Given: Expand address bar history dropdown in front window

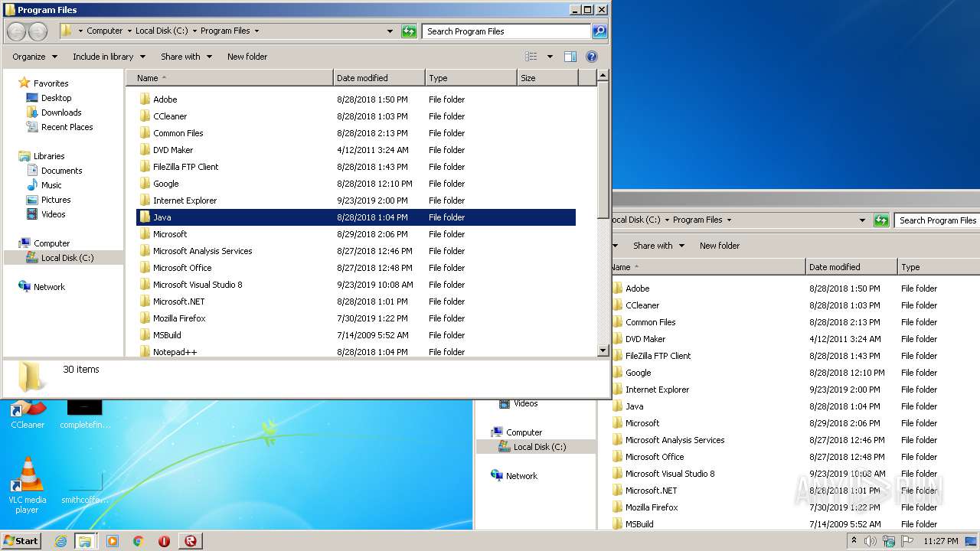Looking at the screenshot, I should [x=390, y=31].
